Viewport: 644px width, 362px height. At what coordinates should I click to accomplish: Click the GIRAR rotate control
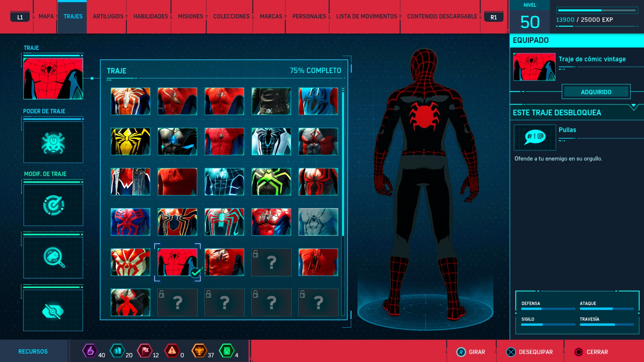[x=471, y=352]
